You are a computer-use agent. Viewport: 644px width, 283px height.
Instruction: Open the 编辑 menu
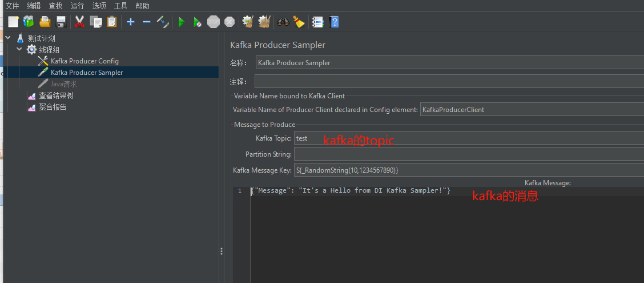click(x=34, y=6)
